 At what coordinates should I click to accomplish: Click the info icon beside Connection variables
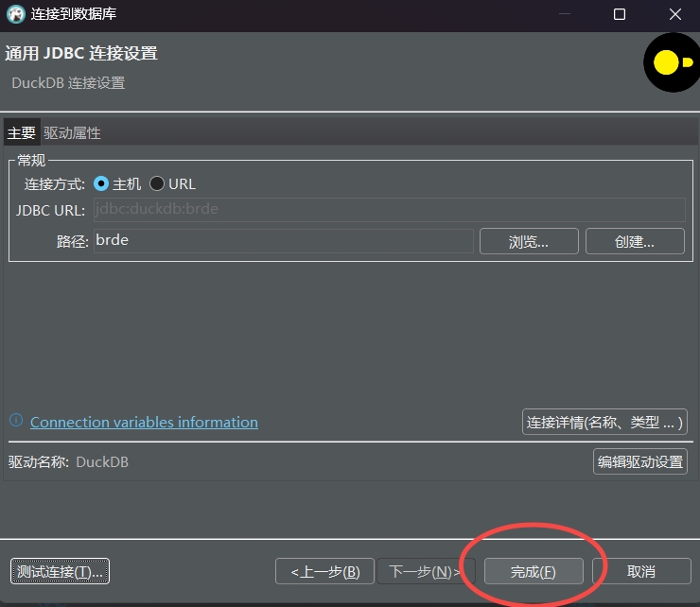(x=16, y=421)
